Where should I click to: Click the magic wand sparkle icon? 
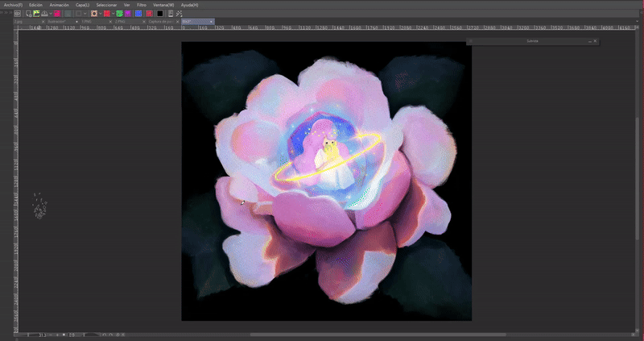coord(179,14)
